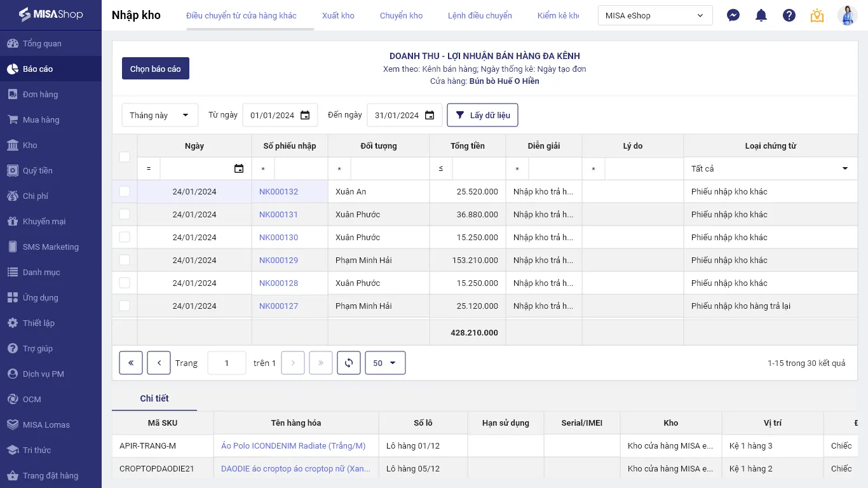
Task: Click the Chọn báo cáo button
Action: coord(156,69)
